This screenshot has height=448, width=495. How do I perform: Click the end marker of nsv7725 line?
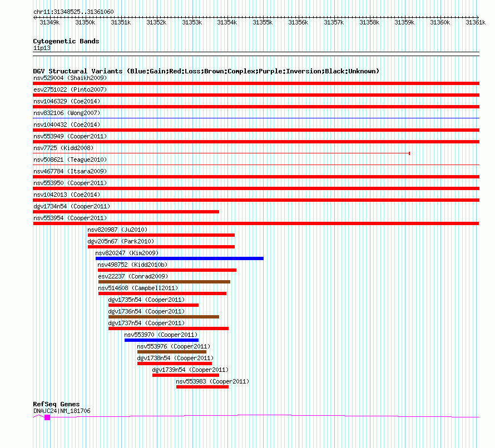point(409,153)
